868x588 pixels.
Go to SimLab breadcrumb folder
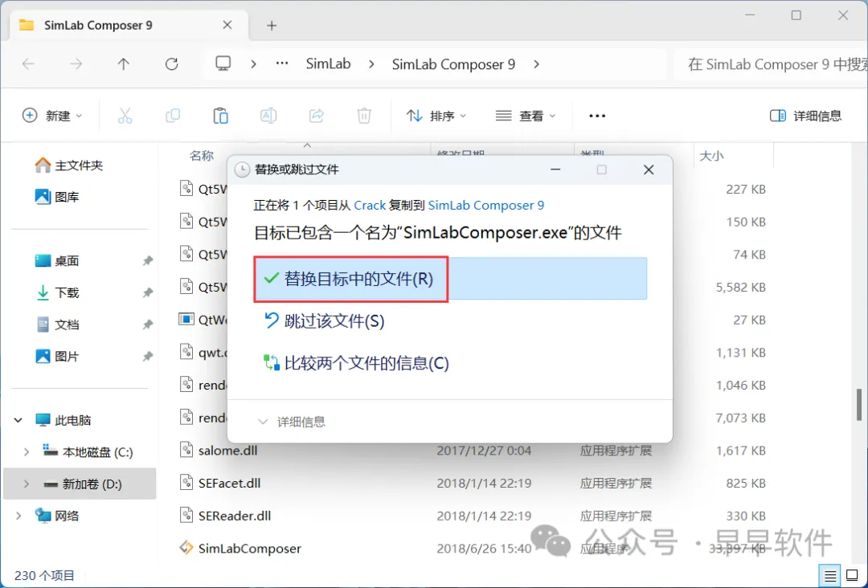[x=328, y=64]
